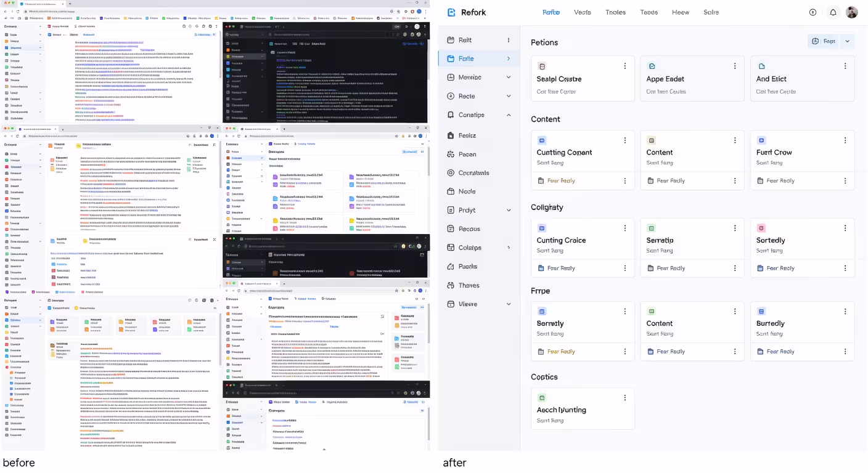Select the Recous sidebar item
The image size is (868, 473).
[x=479, y=229]
